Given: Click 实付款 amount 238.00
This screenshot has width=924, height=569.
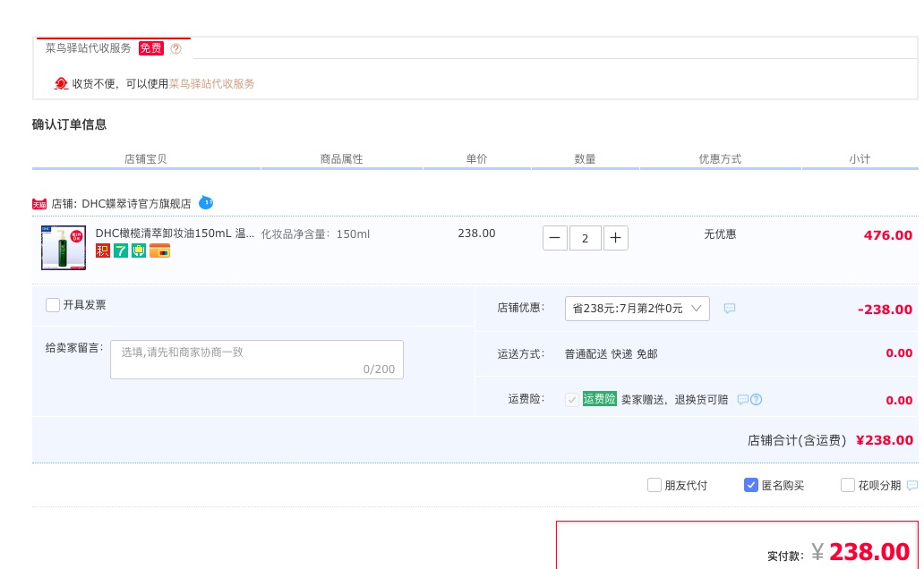Looking at the screenshot, I should coord(869,552).
